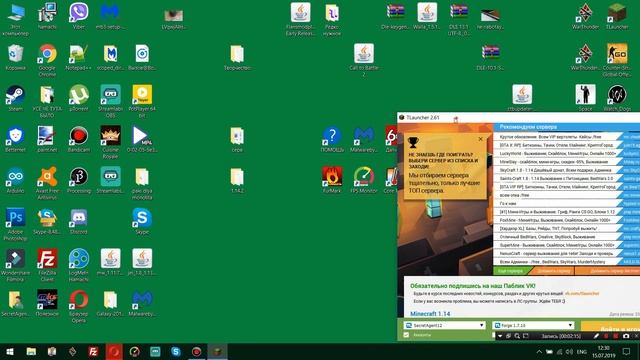Open the µTorrent desktop shortcut
This screenshot has height=360, width=640.
click(x=78, y=98)
